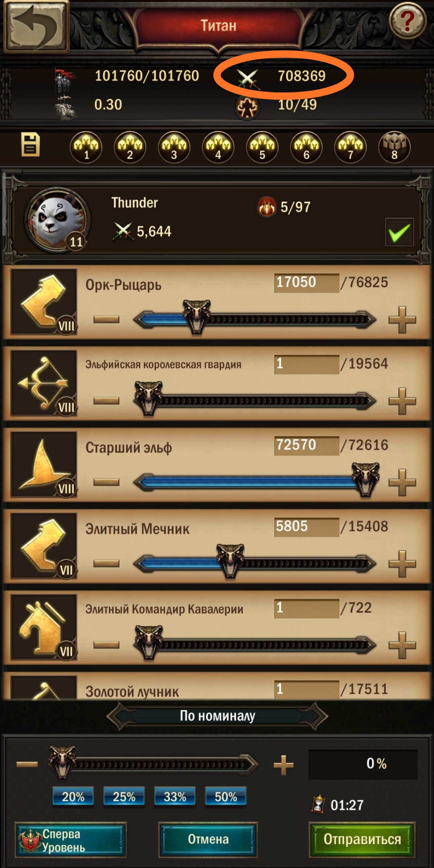Select the locked preset slot 8

tap(394, 147)
